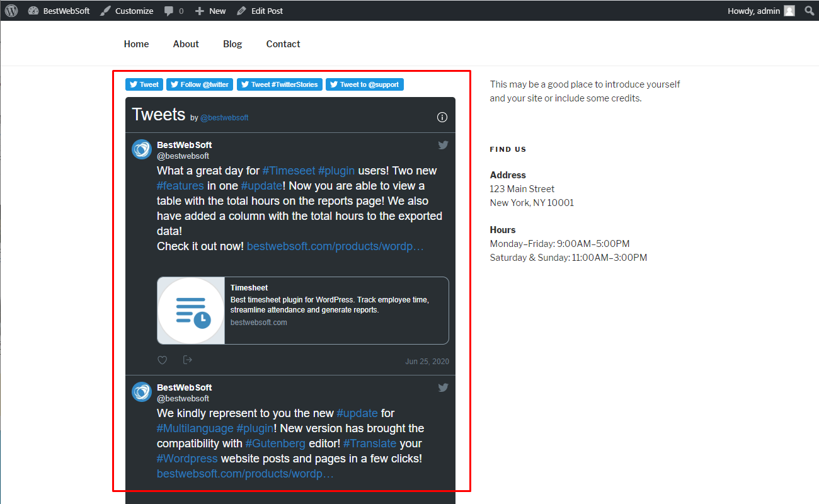Open the BestWebSoft site dashboard link
819x504 pixels.
[59, 11]
